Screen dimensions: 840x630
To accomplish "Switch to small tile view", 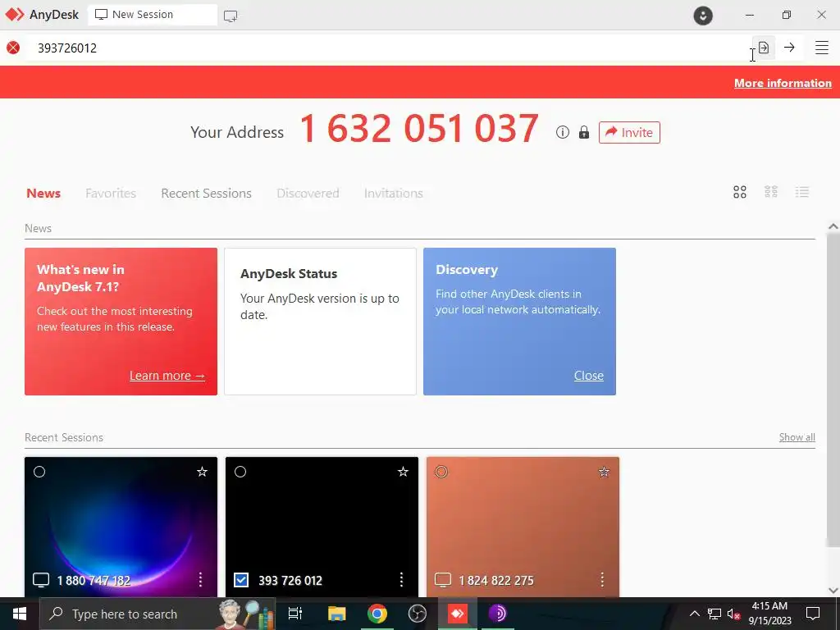I will click(771, 192).
